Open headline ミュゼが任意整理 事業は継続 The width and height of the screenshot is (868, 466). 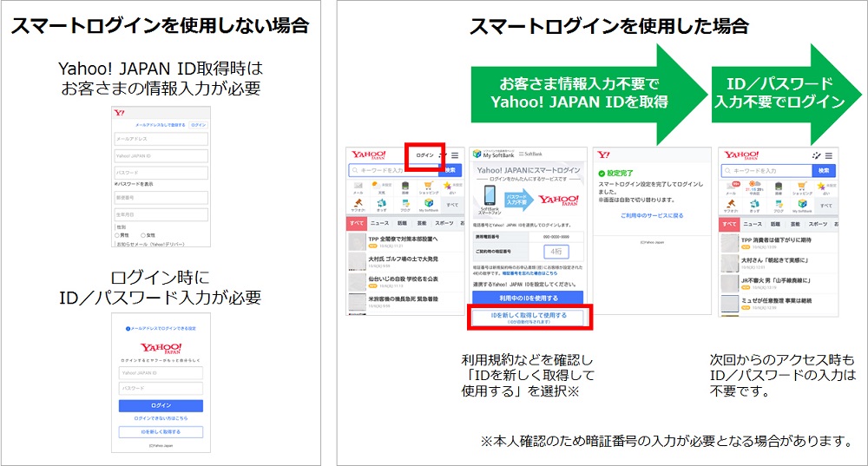pos(776,300)
